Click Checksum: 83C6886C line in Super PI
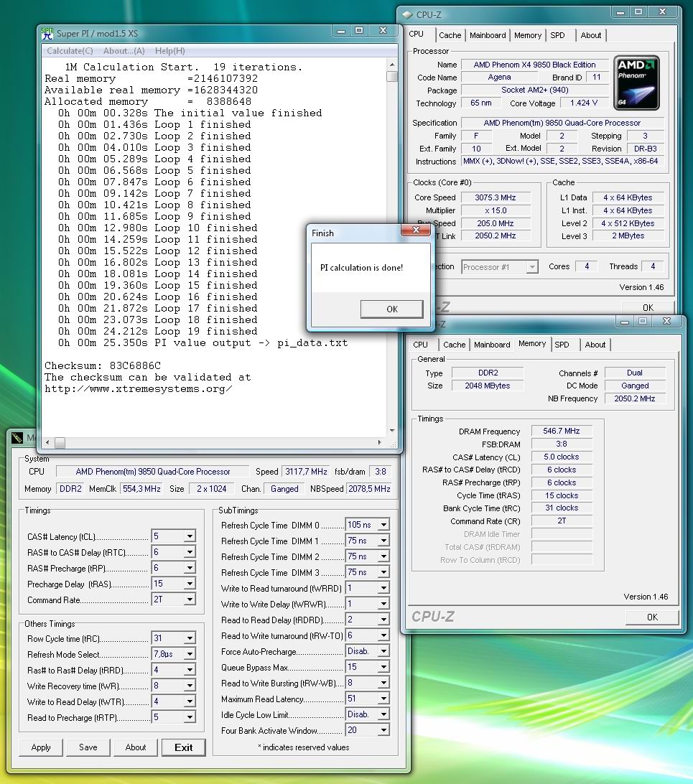The image size is (693, 784). (103, 365)
